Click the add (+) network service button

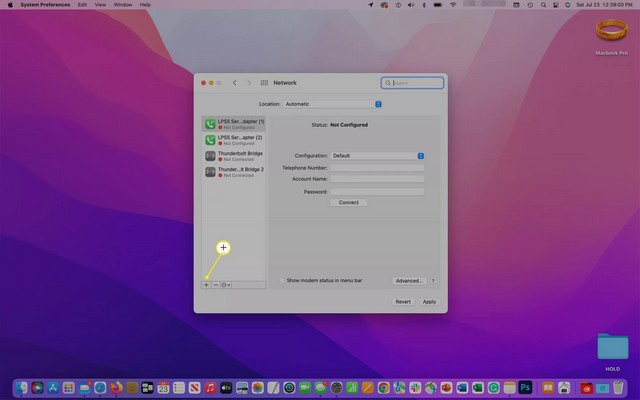pos(206,285)
